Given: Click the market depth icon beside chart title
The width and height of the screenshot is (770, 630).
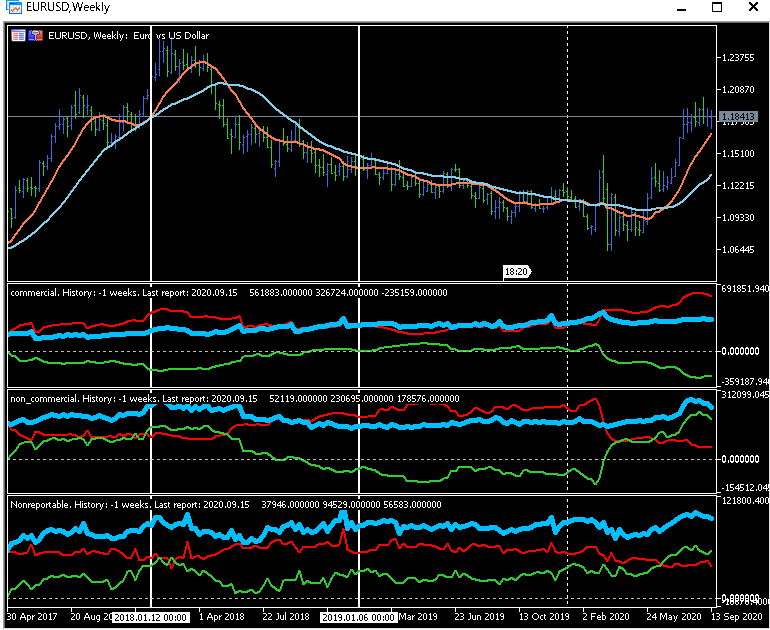Looking at the screenshot, I should click(35, 35).
